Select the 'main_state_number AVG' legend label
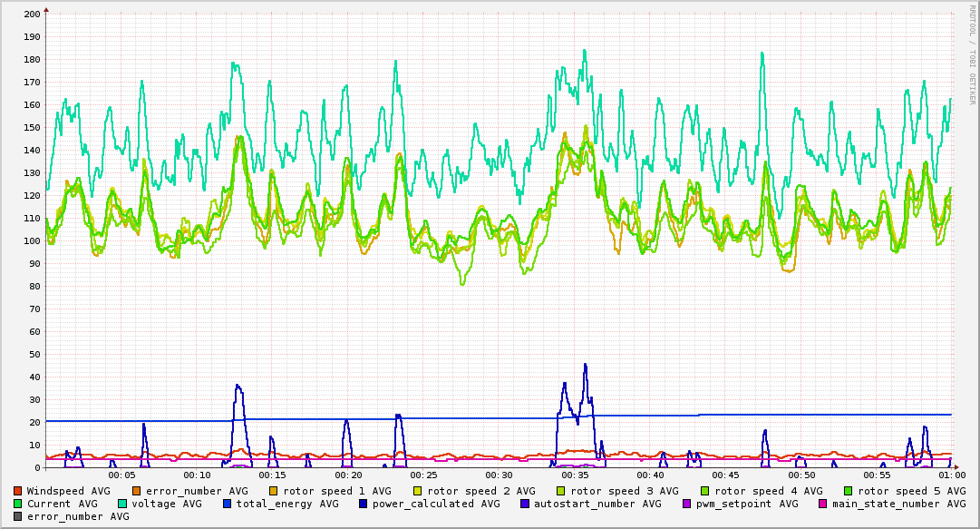The height and width of the screenshot is (529, 980). click(898, 504)
